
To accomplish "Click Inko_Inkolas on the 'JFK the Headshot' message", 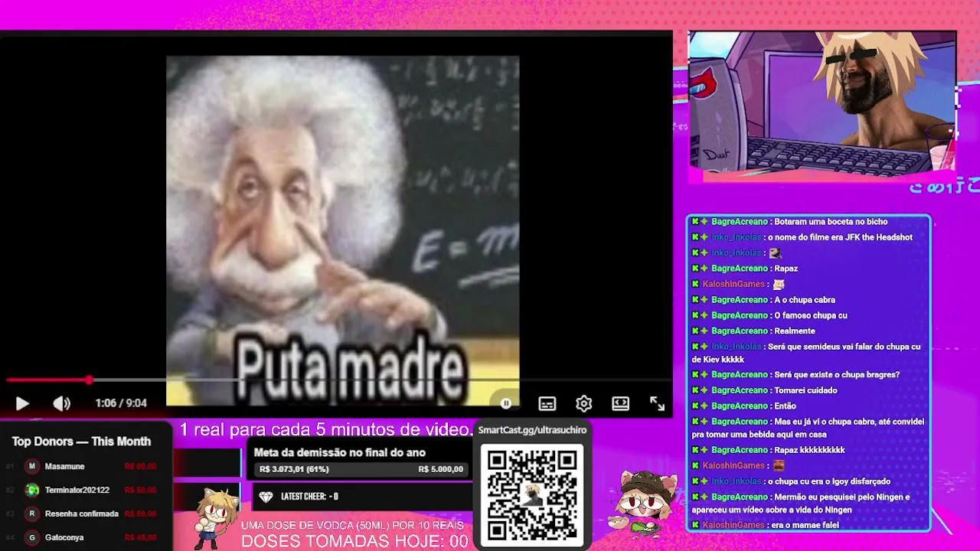I will point(737,237).
